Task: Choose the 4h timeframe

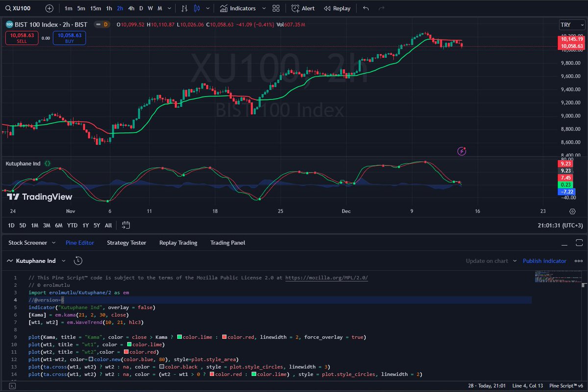Action: pos(131,8)
